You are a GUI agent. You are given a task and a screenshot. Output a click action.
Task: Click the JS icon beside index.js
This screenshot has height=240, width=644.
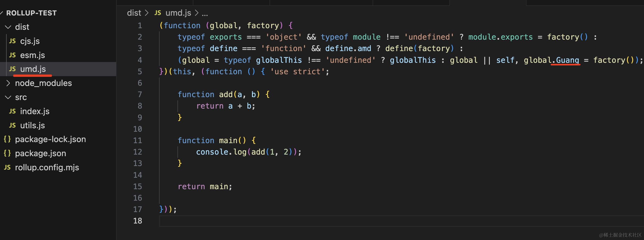[12, 111]
